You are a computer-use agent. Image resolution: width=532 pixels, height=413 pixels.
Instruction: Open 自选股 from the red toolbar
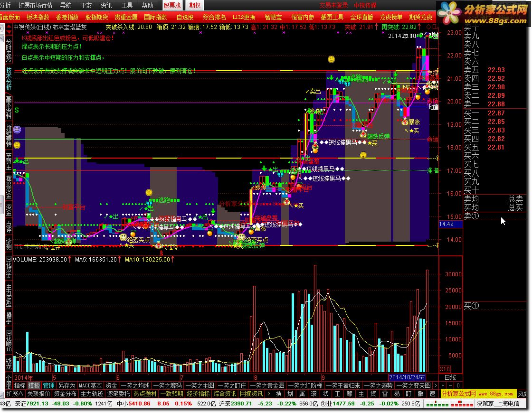click(185, 17)
